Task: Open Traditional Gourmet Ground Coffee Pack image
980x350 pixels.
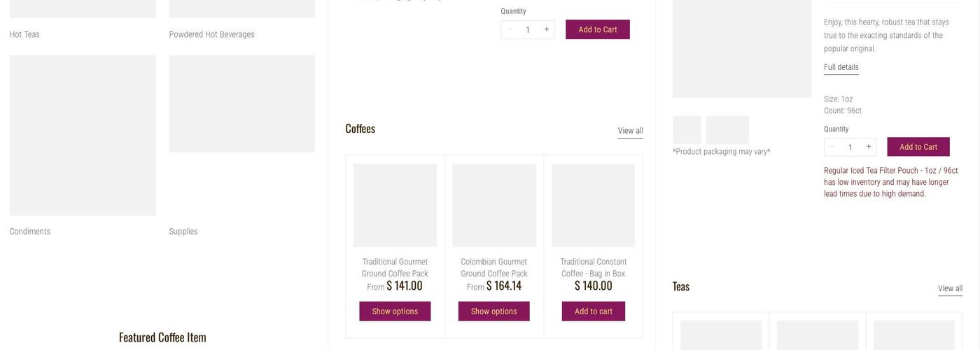Action: click(x=395, y=205)
